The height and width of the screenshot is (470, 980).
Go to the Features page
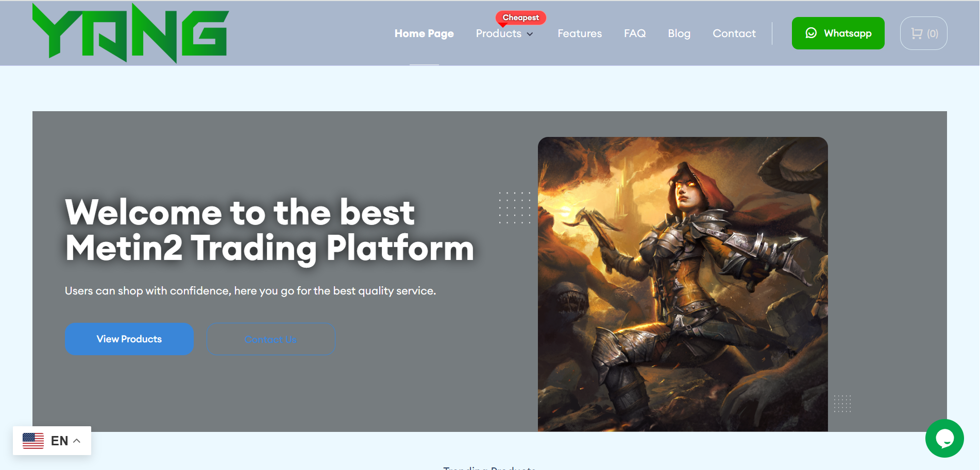(x=580, y=33)
